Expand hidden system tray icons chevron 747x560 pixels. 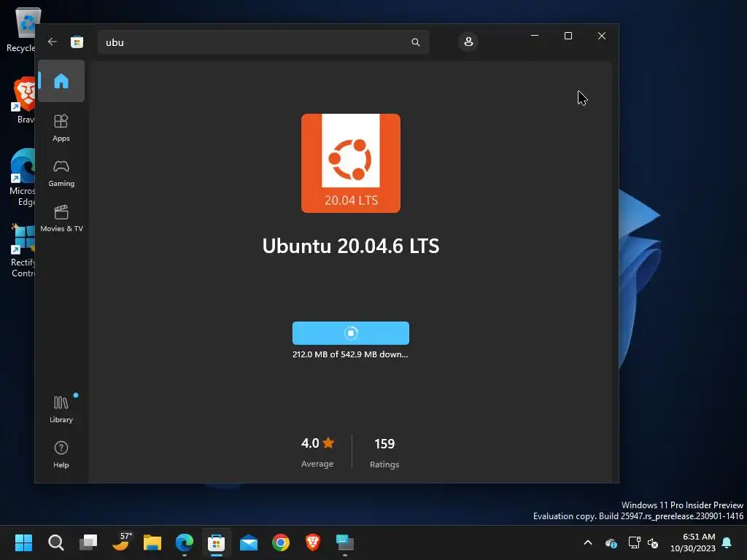click(x=588, y=542)
